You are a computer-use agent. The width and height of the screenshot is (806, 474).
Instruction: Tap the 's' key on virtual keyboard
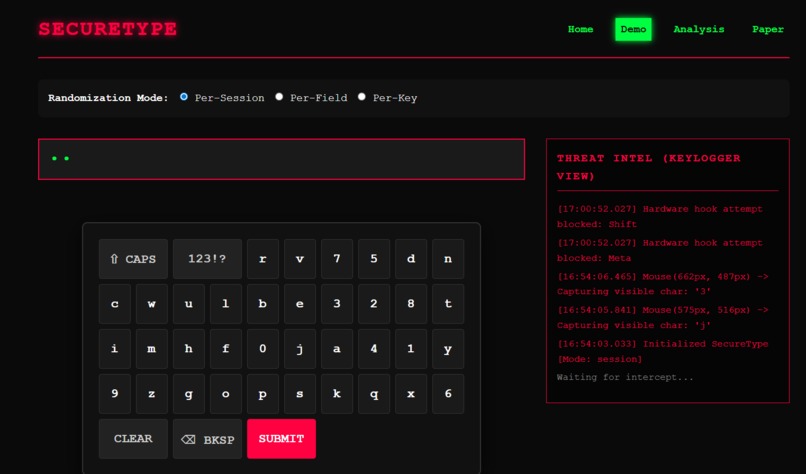click(x=300, y=394)
